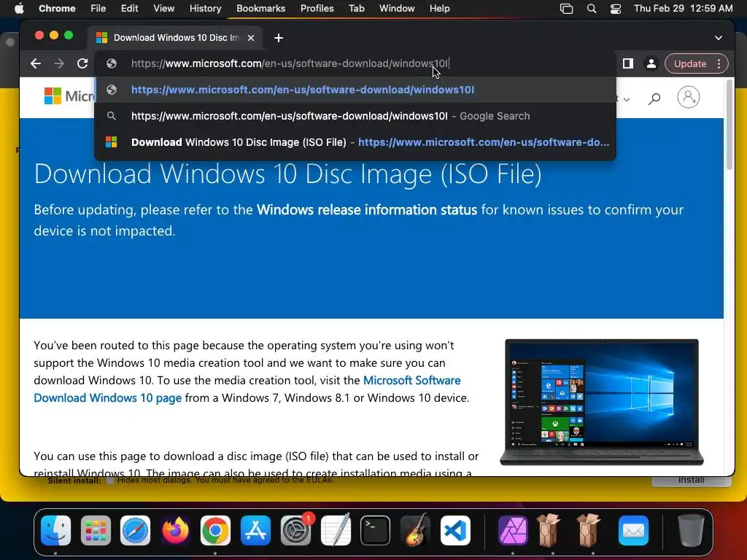Open the Profiles menu

coord(317,8)
